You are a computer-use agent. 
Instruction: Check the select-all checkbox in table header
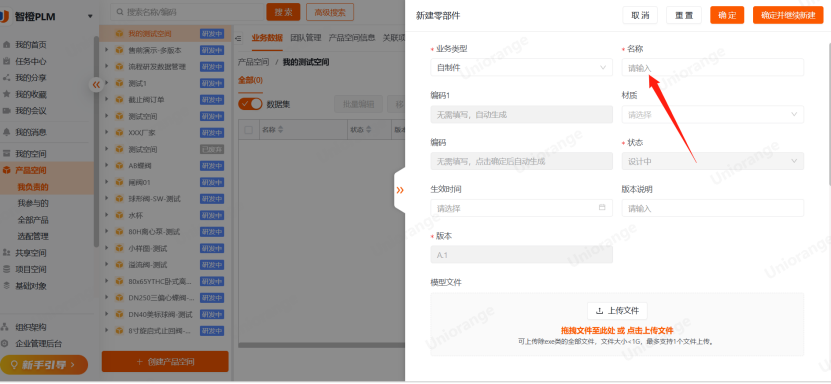[248, 130]
